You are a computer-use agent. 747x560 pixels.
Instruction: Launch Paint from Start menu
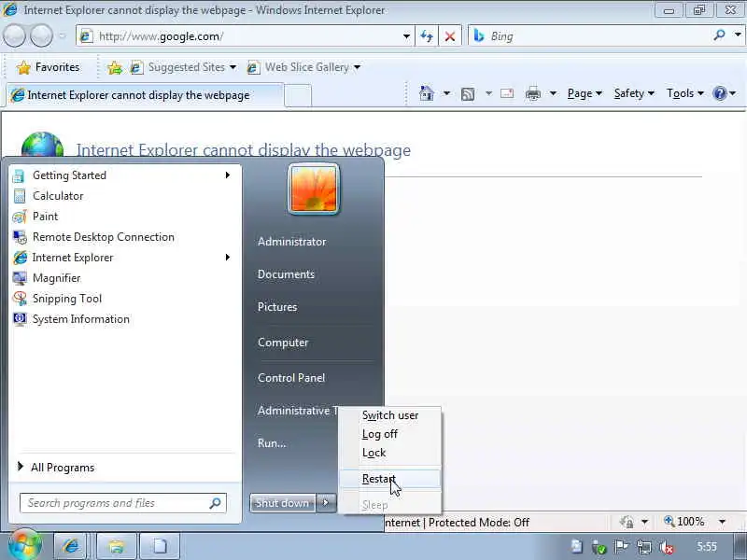[124, 217]
